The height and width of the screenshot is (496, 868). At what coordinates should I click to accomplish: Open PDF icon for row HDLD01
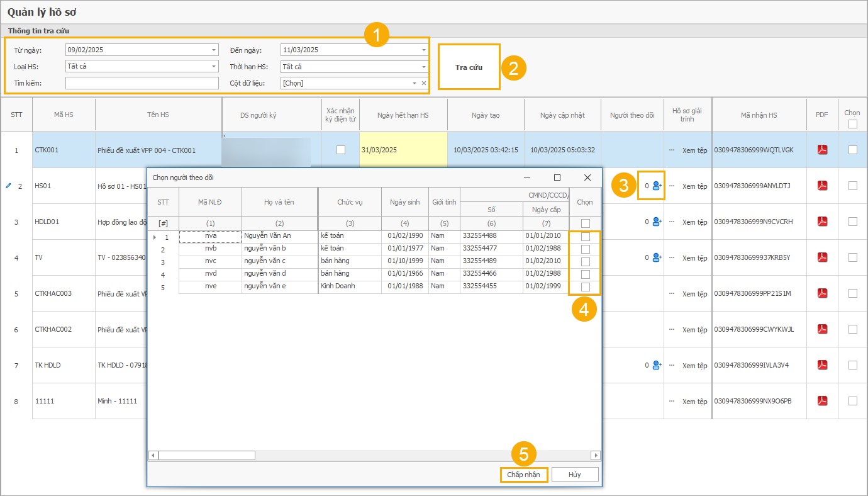(821, 222)
